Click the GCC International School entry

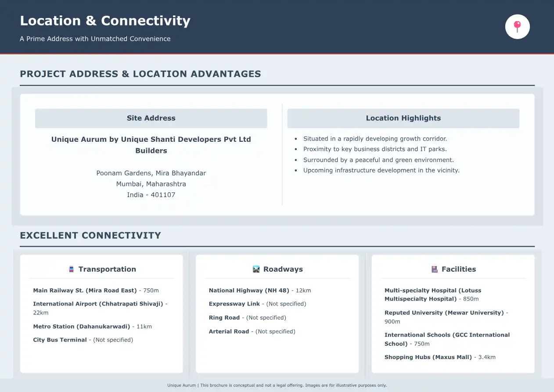pos(446,339)
